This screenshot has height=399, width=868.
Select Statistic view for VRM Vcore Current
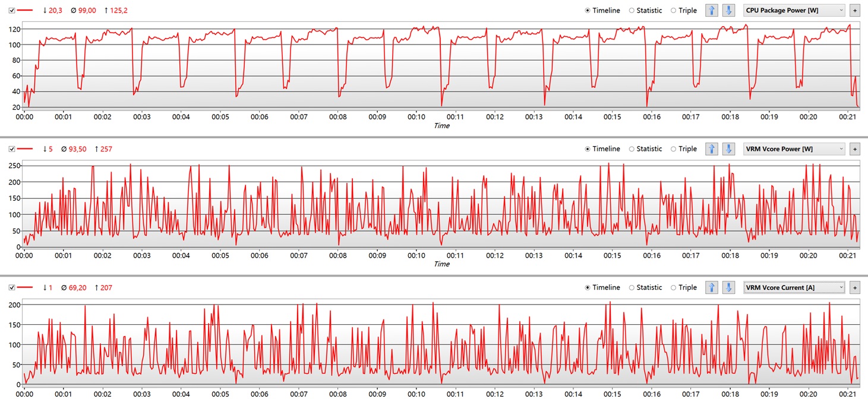point(645,287)
